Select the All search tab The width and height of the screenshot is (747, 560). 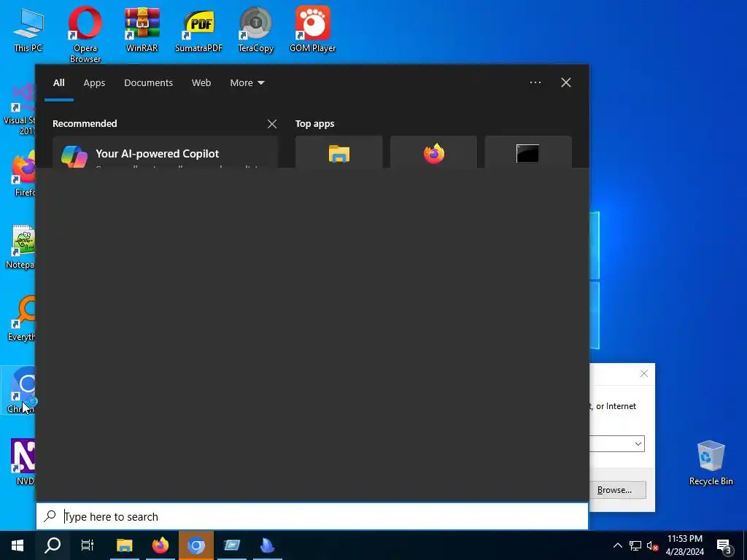click(58, 83)
